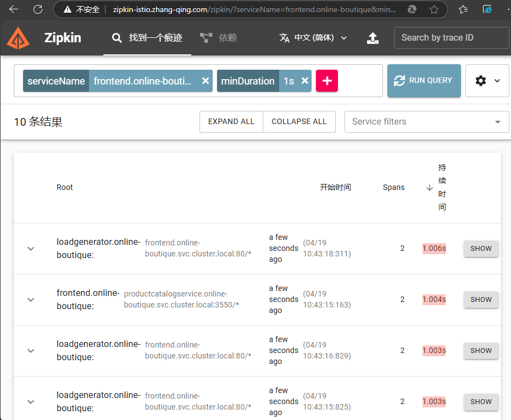Click the not-secure warning triangle icon
The width and height of the screenshot is (511, 420).
point(68,9)
